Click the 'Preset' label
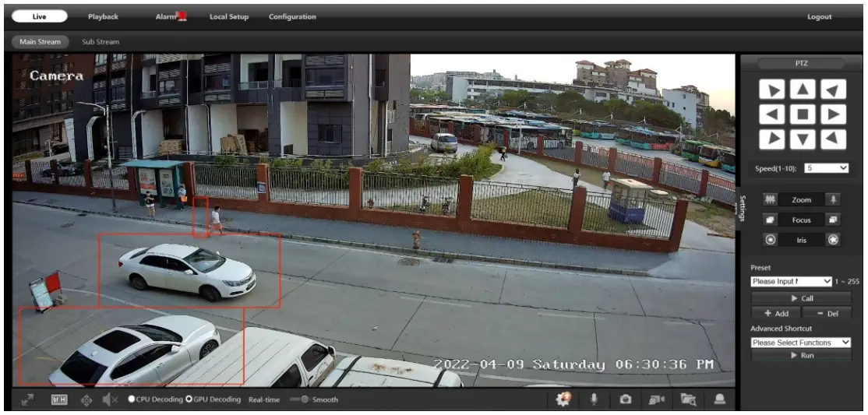 [x=760, y=267]
